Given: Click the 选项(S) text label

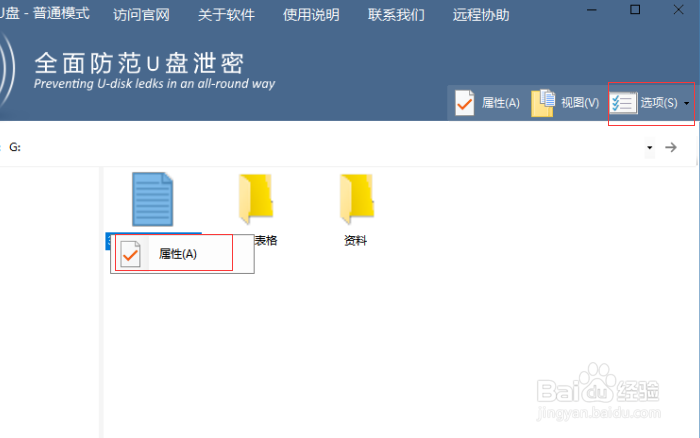Looking at the screenshot, I should click(659, 103).
